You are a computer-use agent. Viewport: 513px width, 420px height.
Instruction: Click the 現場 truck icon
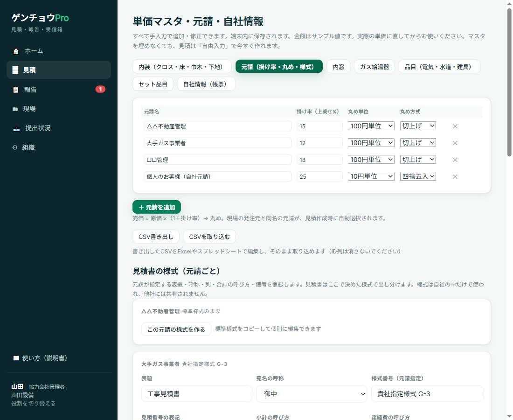click(15, 109)
